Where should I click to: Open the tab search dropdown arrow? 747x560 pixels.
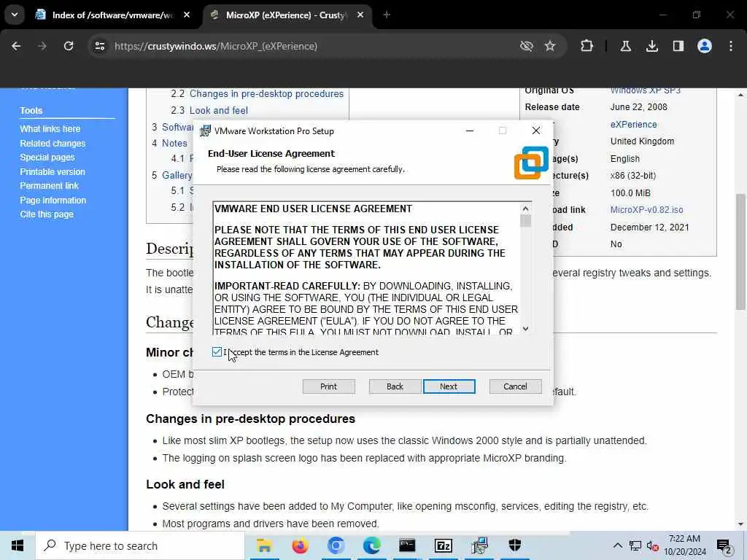(x=15, y=15)
